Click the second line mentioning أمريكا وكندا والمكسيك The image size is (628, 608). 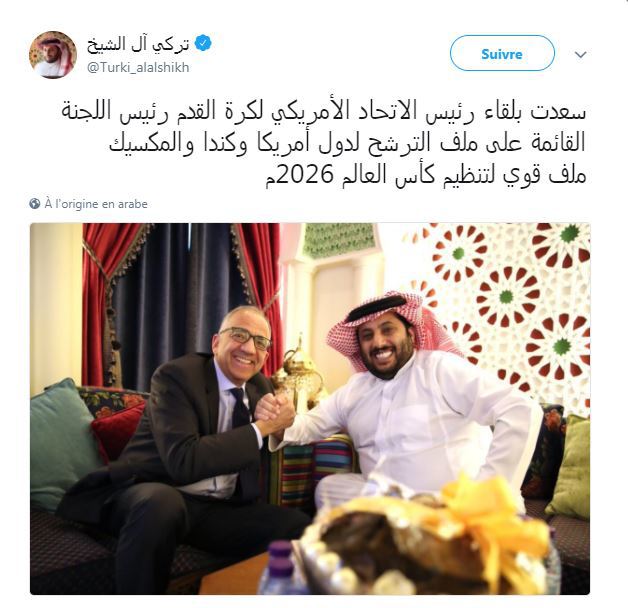coord(347,143)
